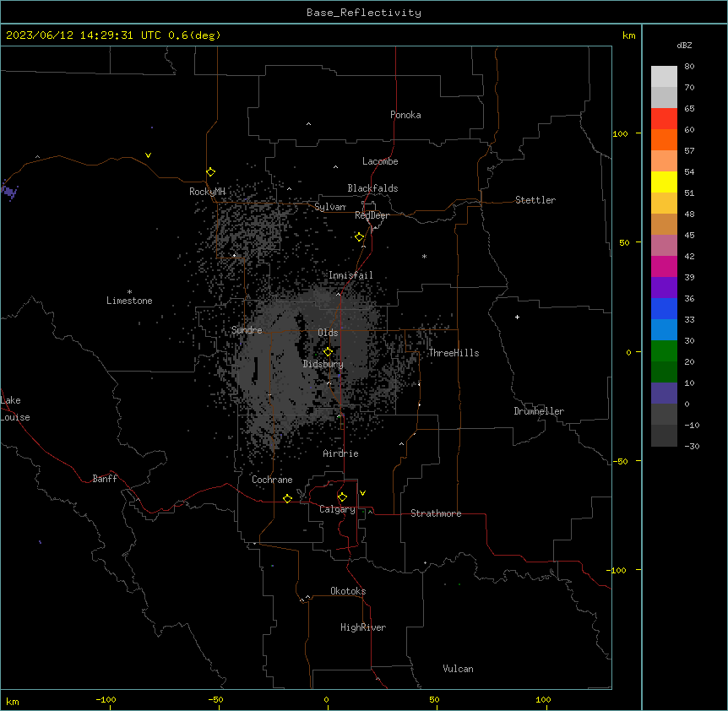Click the Limestone label

pos(129,301)
